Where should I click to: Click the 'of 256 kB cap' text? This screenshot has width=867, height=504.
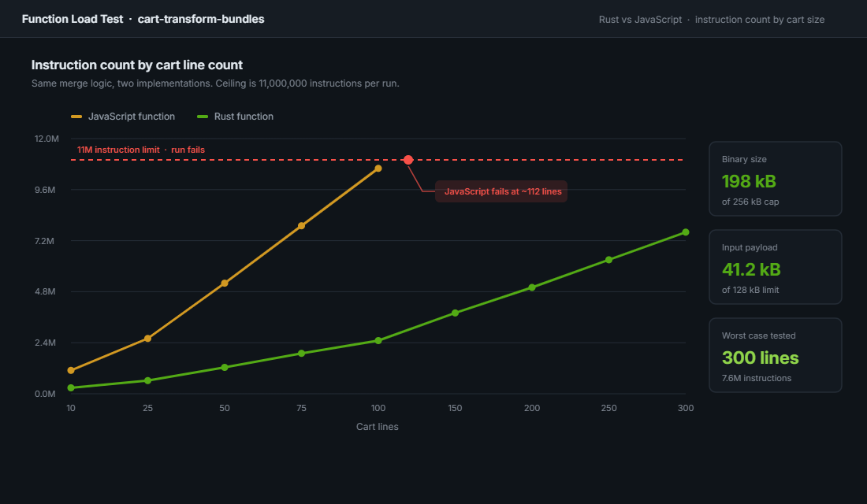pyautogui.click(x=750, y=202)
